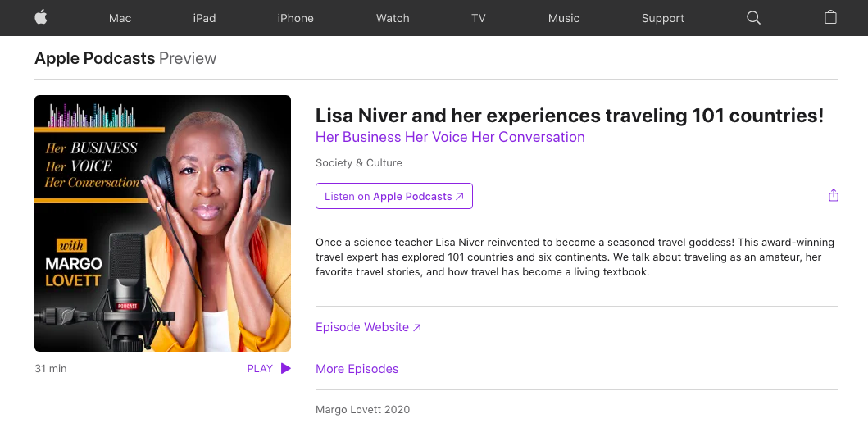Click the Listen on Apple Podcasts button
The height and width of the screenshot is (446, 868).
click(394, 196)
